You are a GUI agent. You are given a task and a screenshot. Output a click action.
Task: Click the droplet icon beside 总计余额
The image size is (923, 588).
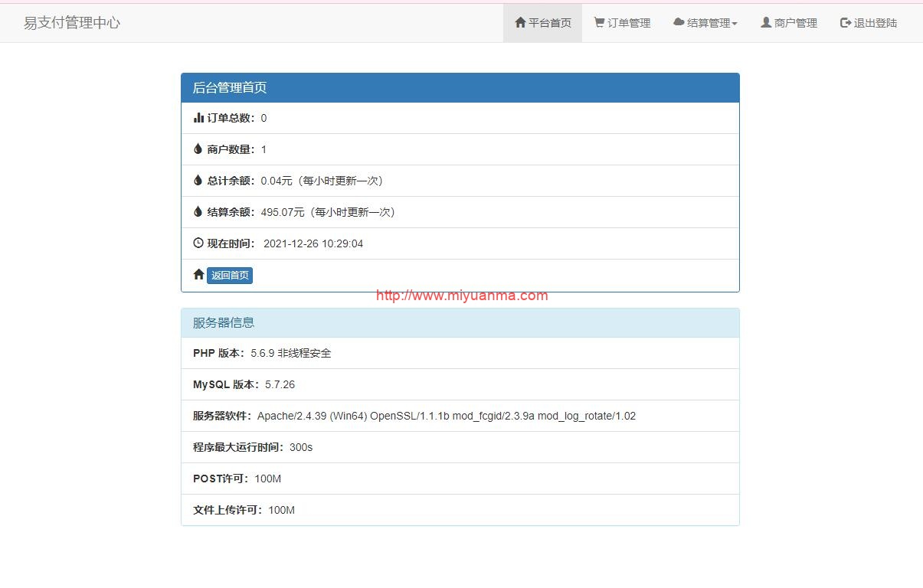(x=198, y=180)
